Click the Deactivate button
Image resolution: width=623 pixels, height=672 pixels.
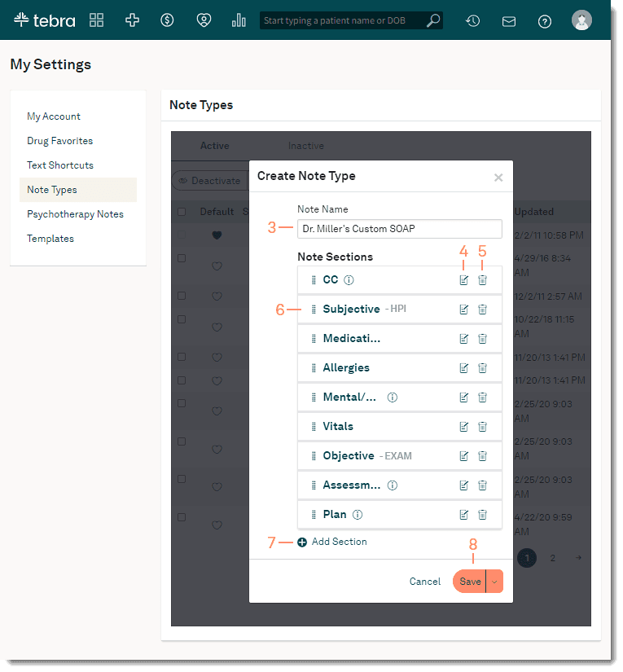point(210,181)
